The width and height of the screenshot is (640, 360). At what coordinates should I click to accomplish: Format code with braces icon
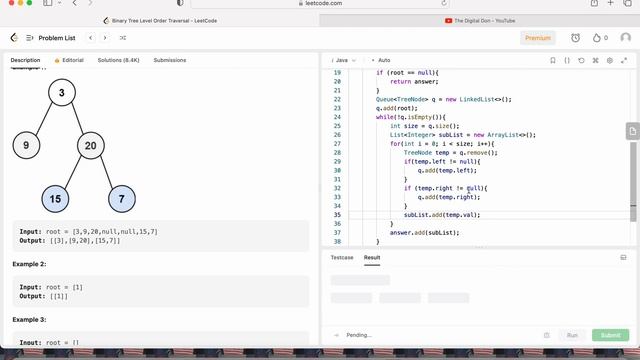567,60
